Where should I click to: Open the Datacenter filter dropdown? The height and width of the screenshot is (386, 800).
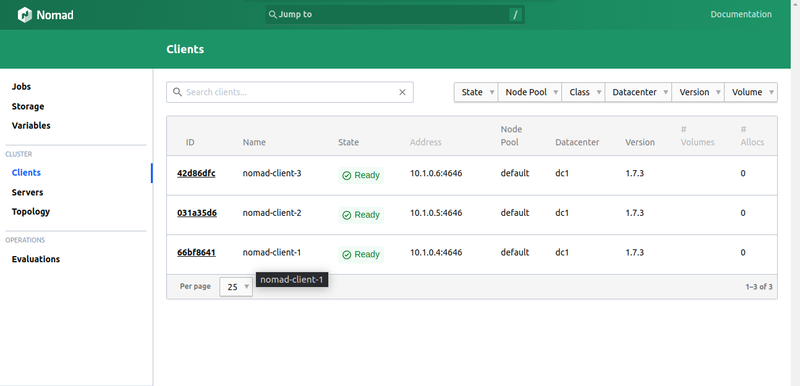point(638,92)
